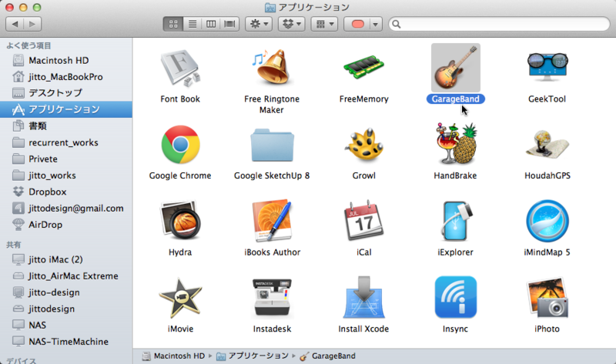
Task: Click the Growl paw icon
Action: (363, 145)
